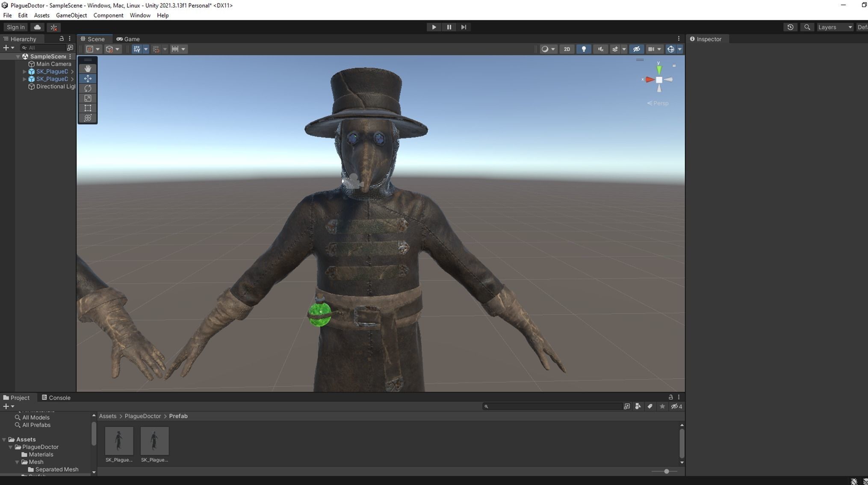Image resolution: width=868 pixels, height=485 pixels.
Task: Collapse the SampleScene root
Action: [18, 56]
